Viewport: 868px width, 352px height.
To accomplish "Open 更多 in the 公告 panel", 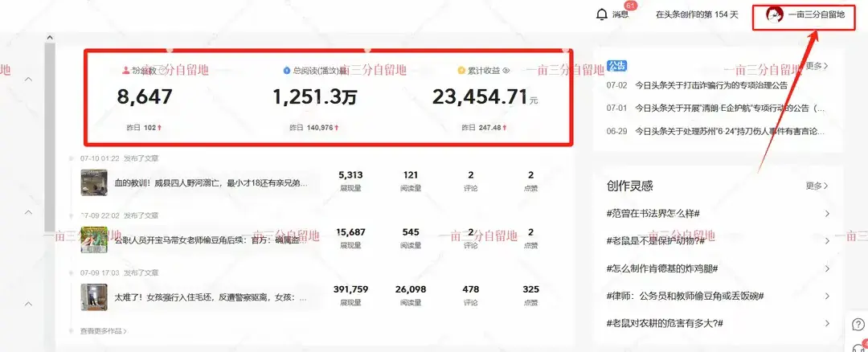I will (817, 65).
